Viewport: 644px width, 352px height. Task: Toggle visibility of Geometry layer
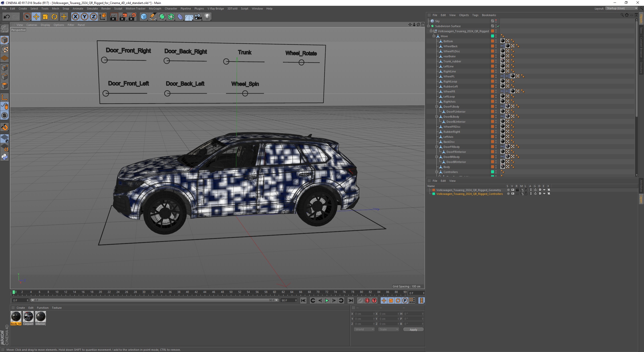pyautogui.click(x=512, y=190)
